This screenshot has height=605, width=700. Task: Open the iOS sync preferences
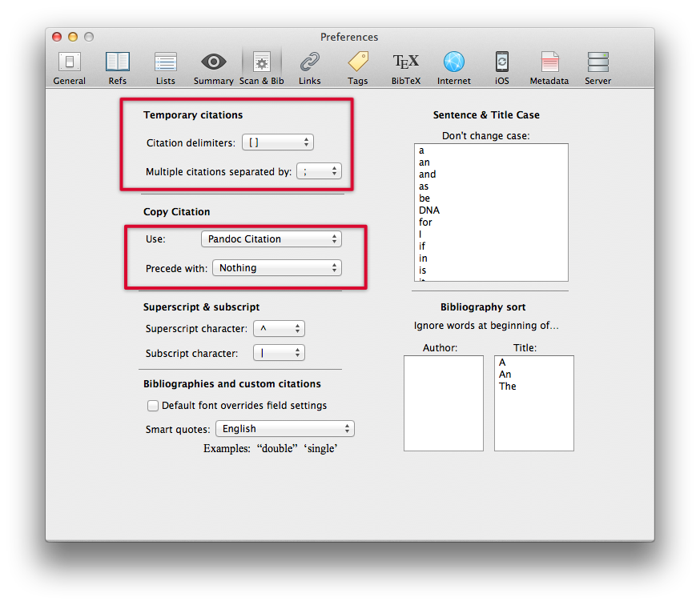tap(501, 67)
